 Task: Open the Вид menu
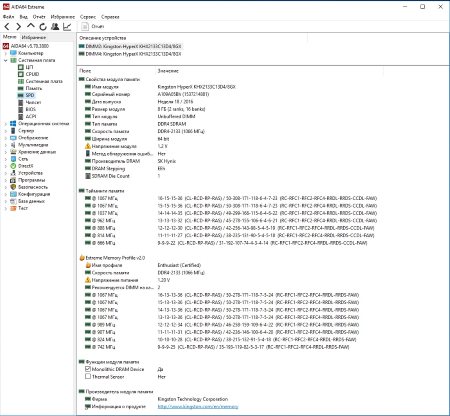click(x=24, y=17)
